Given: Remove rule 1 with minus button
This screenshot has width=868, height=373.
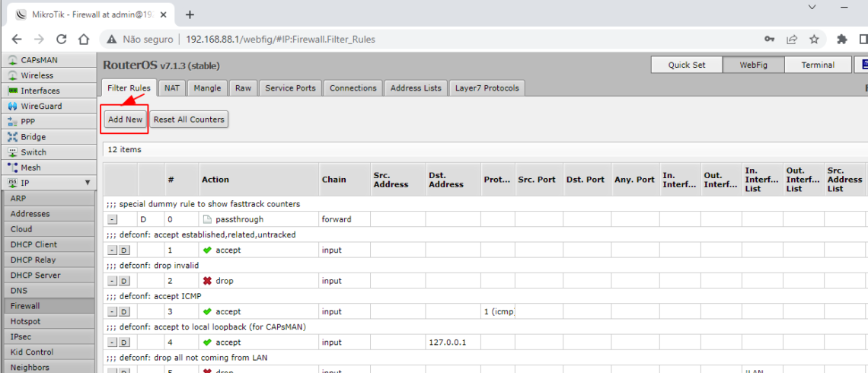Looking at the screenshot, I should [x=113, y=250].
